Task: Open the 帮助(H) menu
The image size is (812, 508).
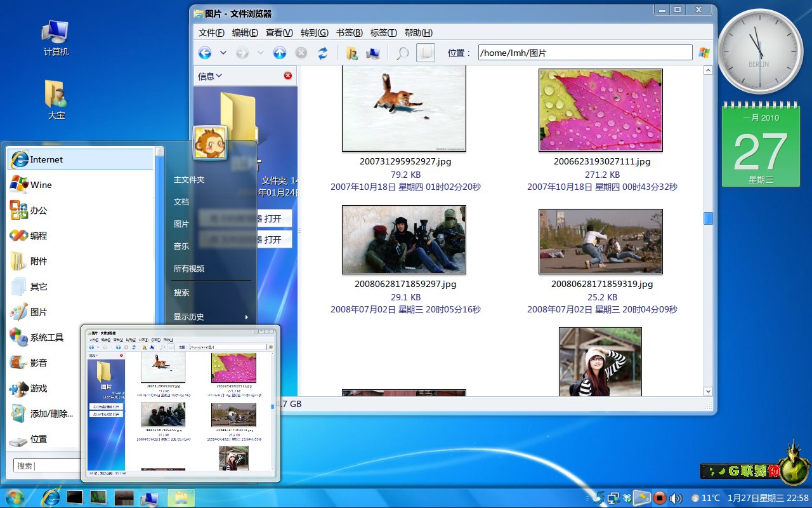Action: [x=419, y=33]
